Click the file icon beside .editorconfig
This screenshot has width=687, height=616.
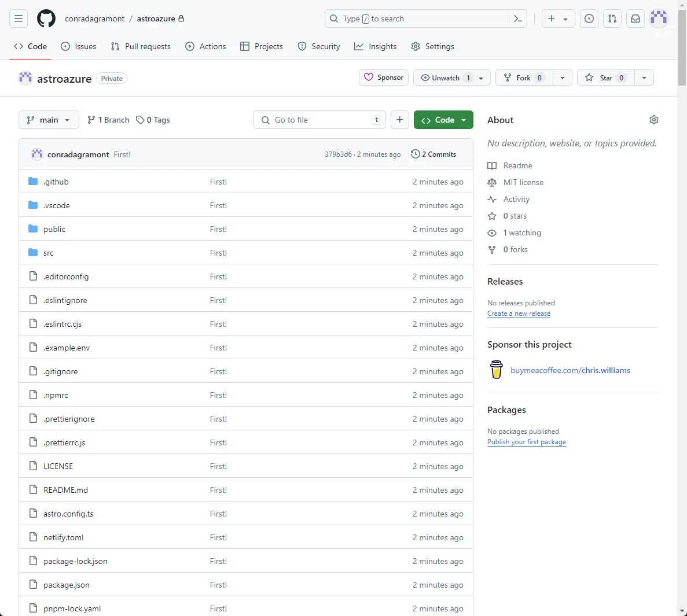[x=34, y=276]
